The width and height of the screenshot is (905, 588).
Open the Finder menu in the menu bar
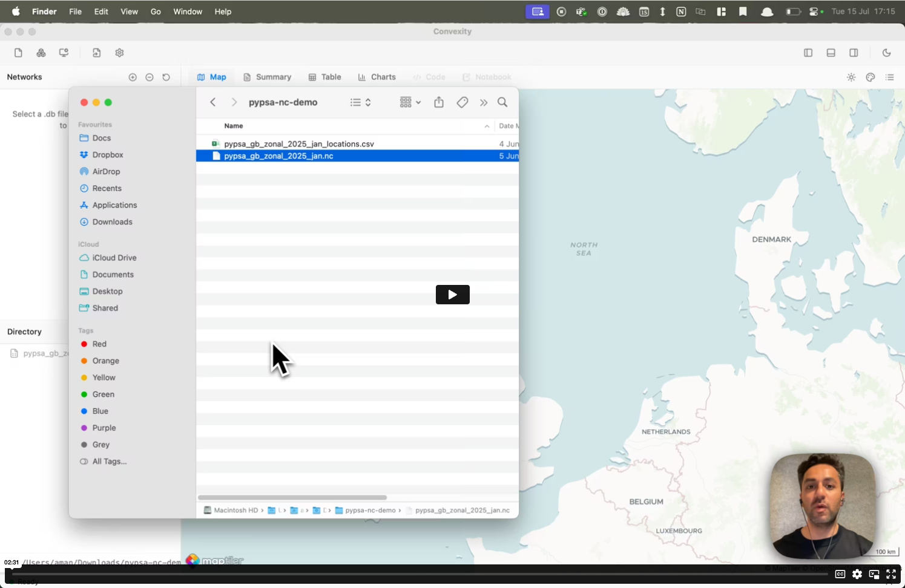44,11
